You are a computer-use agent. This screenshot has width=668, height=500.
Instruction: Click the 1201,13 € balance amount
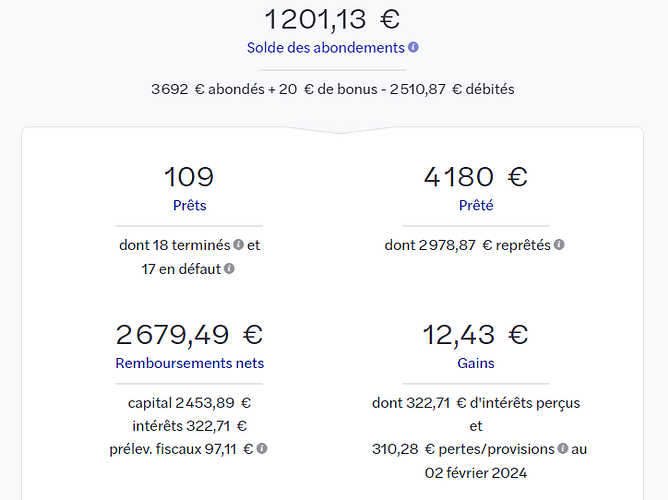[332, 18]
